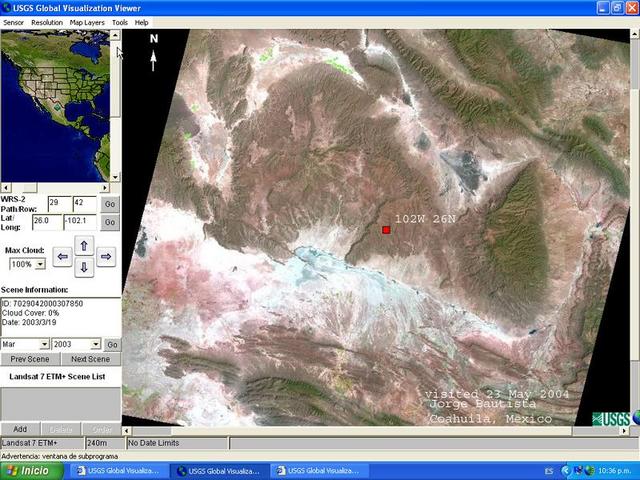The image size is (640, 480).
Task: Click the locator map scroll down arrow
Action: click(115, 177)
